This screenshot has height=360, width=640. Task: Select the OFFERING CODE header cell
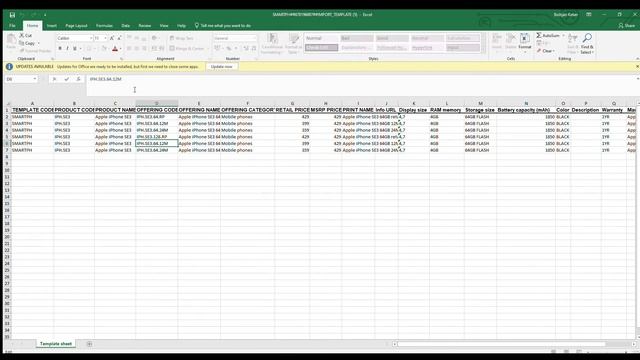pos(157,110)
